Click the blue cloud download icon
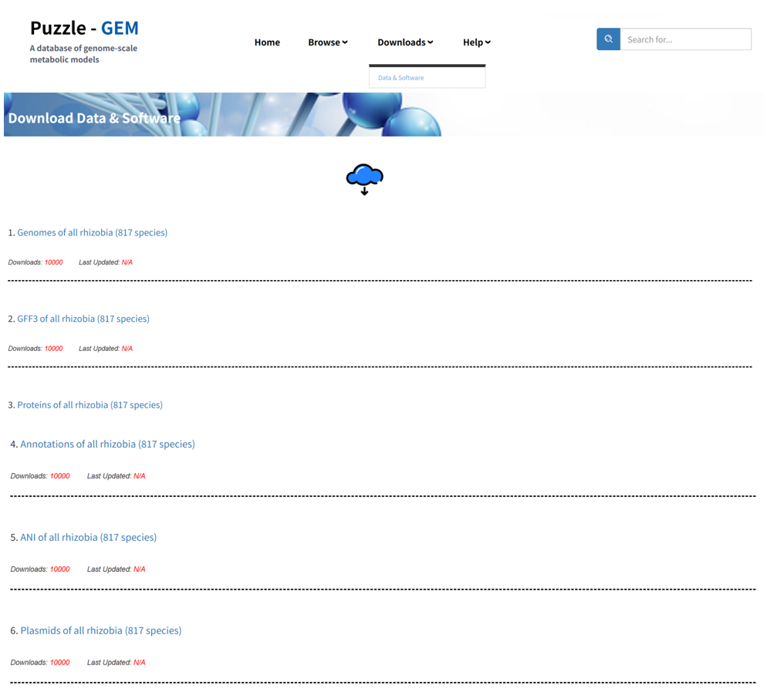The image size is (784, 689). [364, 178]
